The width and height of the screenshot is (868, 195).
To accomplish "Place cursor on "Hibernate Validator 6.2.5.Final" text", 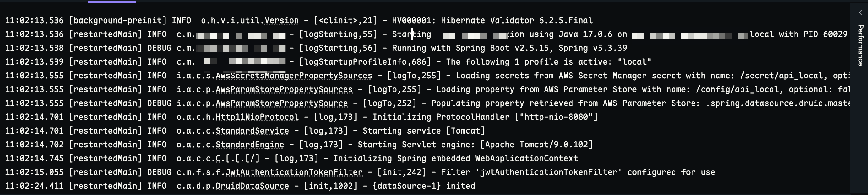I will click(x=517, y=20).
